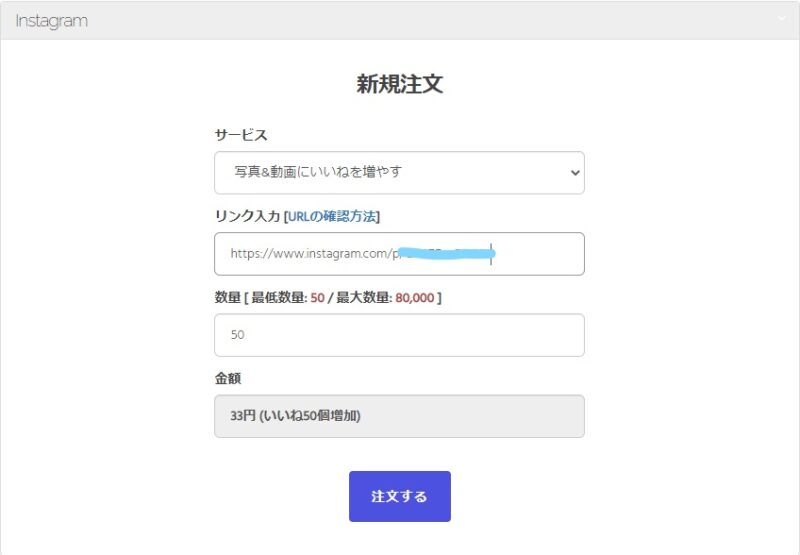The image size is (800, 555).
Task: Focus the Instagram URL input field
Action: pyautogui.click(x=399, y=254)
